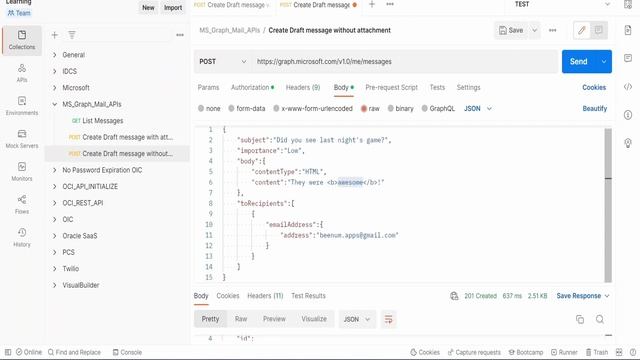The width and height of the screenshot is (640, 360).
Task: Click the lightbulb icon in right sidebar
Action: click(x=628, y=143)
